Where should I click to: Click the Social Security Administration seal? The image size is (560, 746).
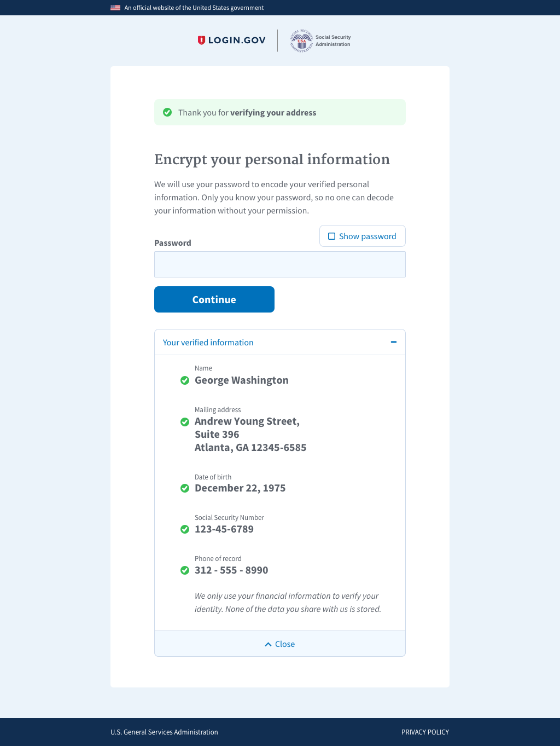[301, 41]
